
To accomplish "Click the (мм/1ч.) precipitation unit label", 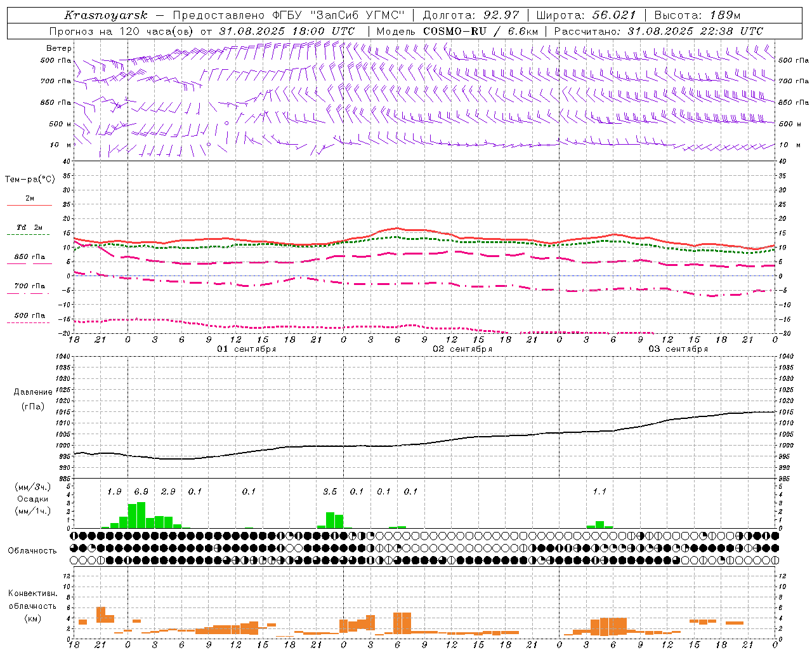I will [x=33, y=511].
